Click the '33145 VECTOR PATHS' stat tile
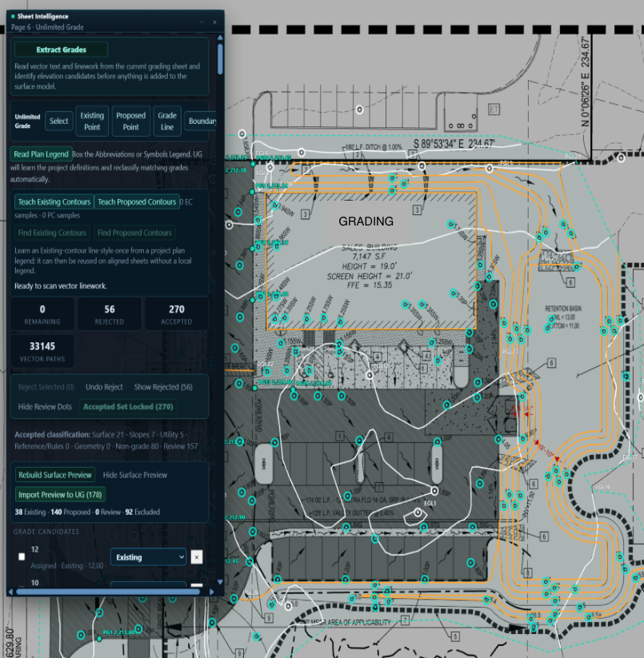The image size is (644, 658). click(x=42, y=351)
